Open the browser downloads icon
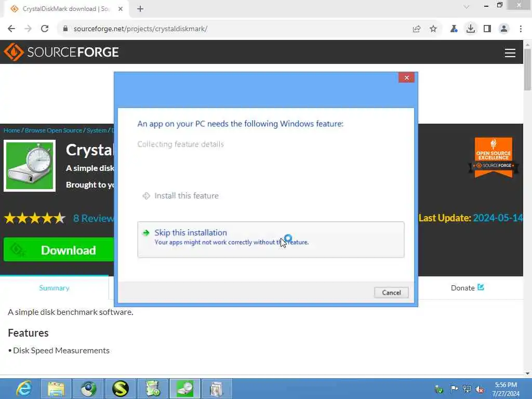 coord(471,29)
